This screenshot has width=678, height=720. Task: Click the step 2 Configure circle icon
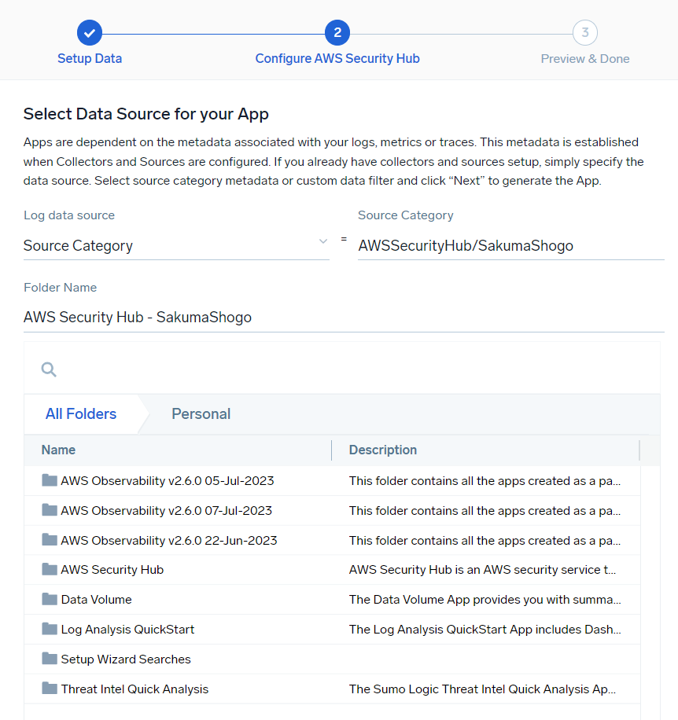coord(337,33)
